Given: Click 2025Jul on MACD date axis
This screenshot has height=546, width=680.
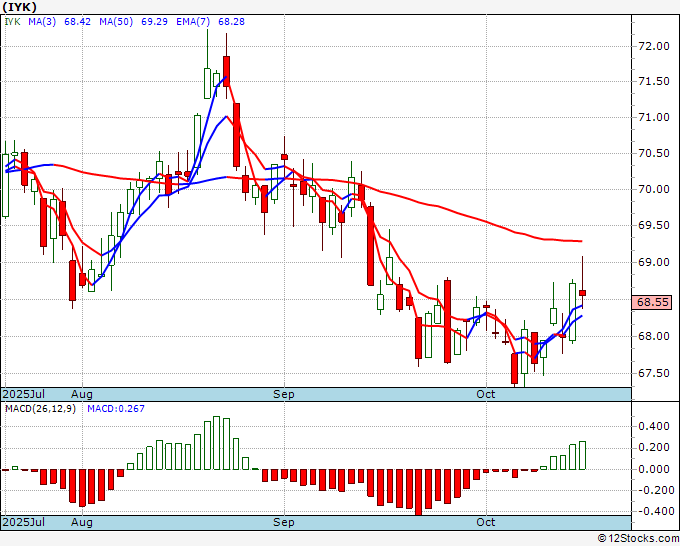Looking at the screenshot, I should [23, 522].
